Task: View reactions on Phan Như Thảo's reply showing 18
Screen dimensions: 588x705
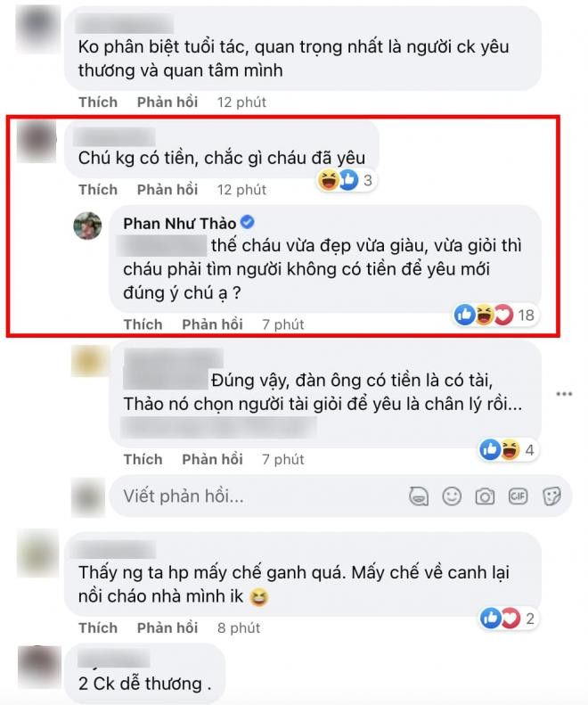Action: click(x=495, y=315)
